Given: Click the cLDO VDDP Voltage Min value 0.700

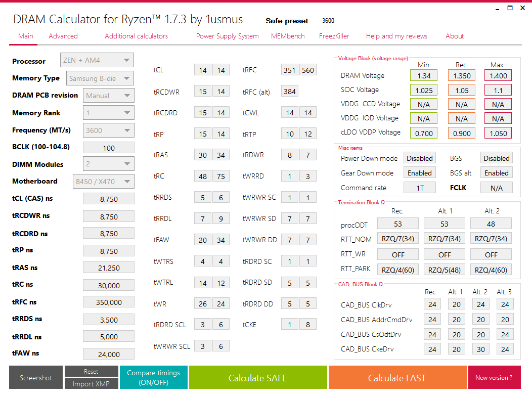Looking at the screenshot, I should pos(424,133).
